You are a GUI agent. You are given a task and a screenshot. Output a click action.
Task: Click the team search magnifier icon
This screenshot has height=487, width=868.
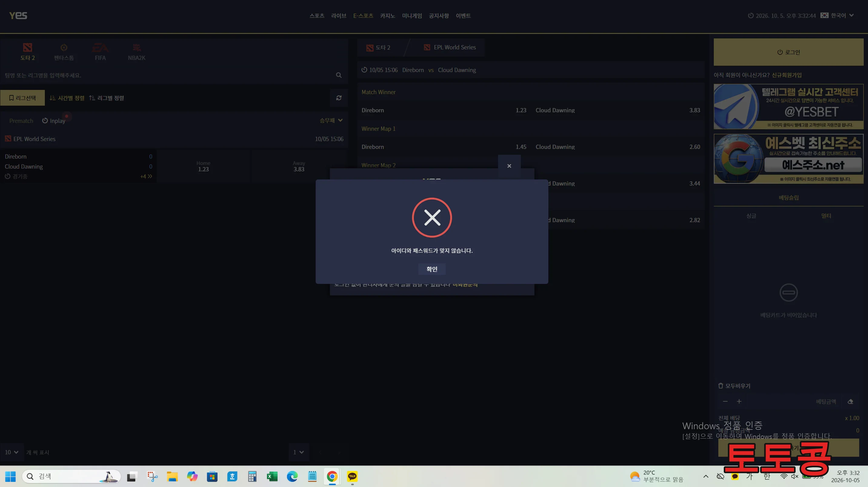point(339,75)
